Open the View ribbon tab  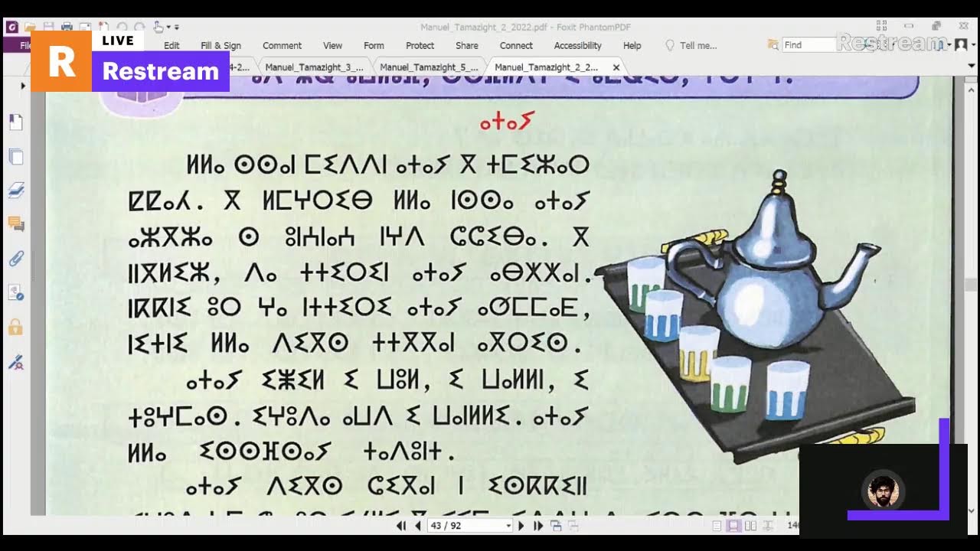coord(332,45)
